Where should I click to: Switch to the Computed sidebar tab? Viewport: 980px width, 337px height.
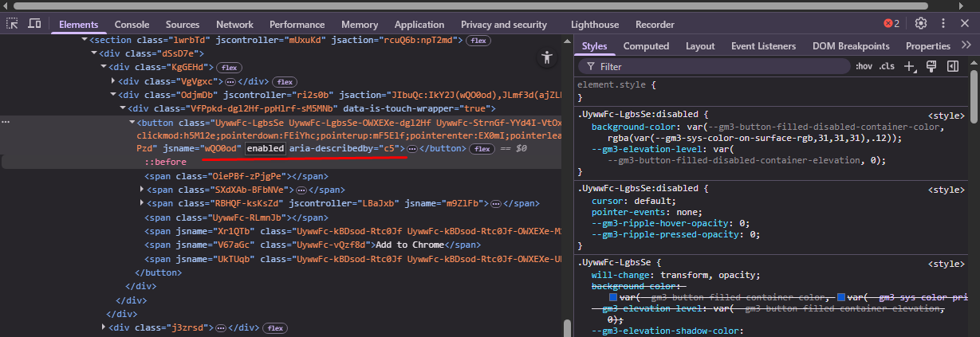pyautogui.click(x=646, y=46)
